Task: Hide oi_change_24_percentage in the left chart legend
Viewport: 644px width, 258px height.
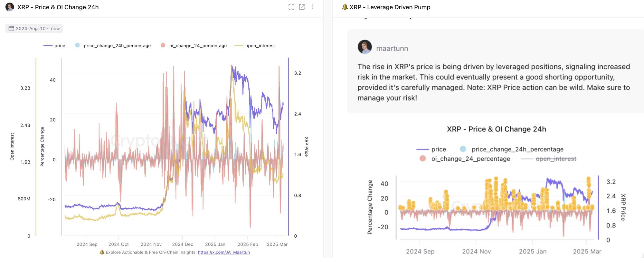Action: click(194, 46)
